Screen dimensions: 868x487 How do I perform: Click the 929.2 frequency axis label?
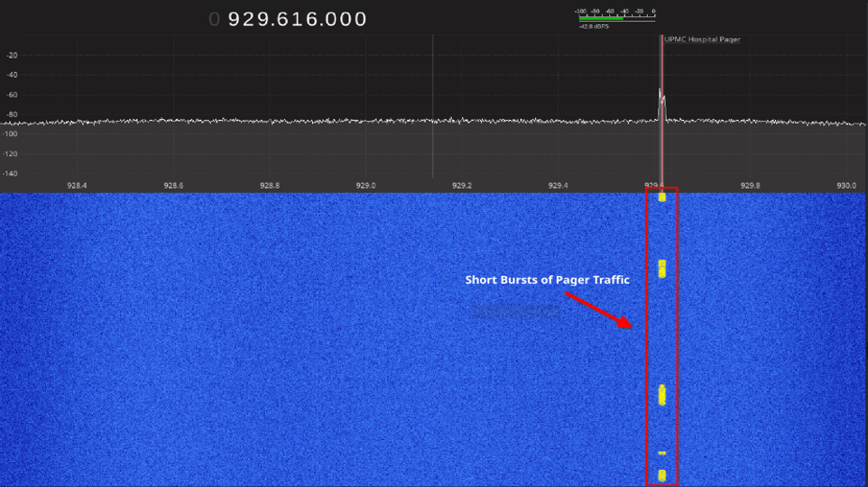462,185
